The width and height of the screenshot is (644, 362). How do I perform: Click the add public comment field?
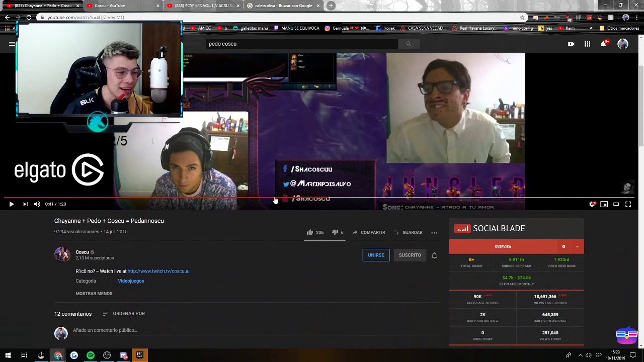click(257, 330)
